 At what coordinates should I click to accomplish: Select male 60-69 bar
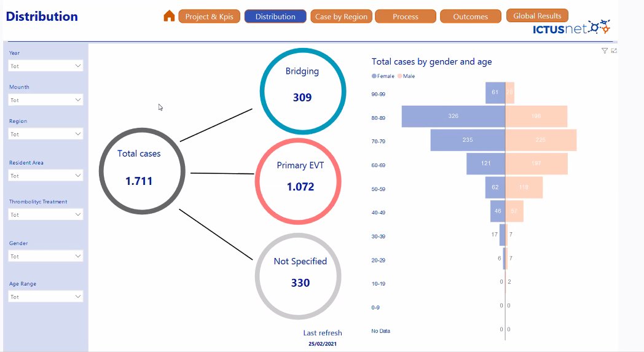click(537, 163)
